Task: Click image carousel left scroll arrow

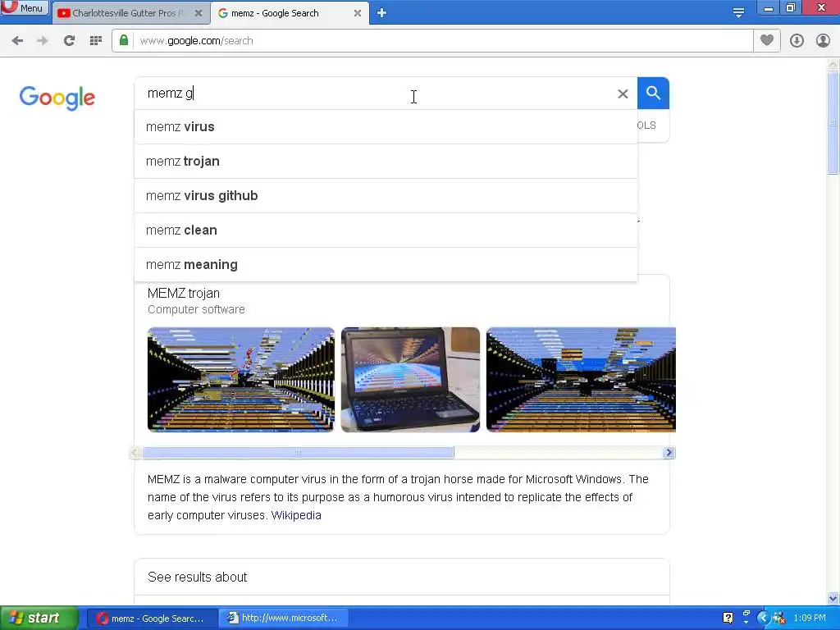Action: (x=135, y=453)
